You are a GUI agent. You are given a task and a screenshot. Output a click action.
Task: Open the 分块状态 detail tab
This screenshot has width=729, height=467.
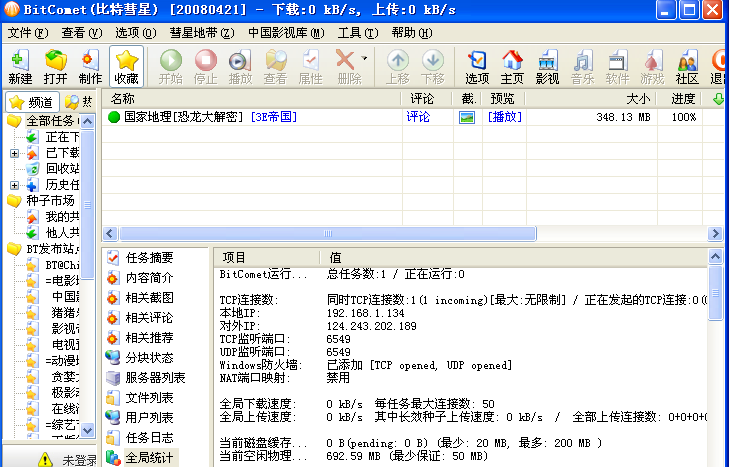click(x=142, y=358)
